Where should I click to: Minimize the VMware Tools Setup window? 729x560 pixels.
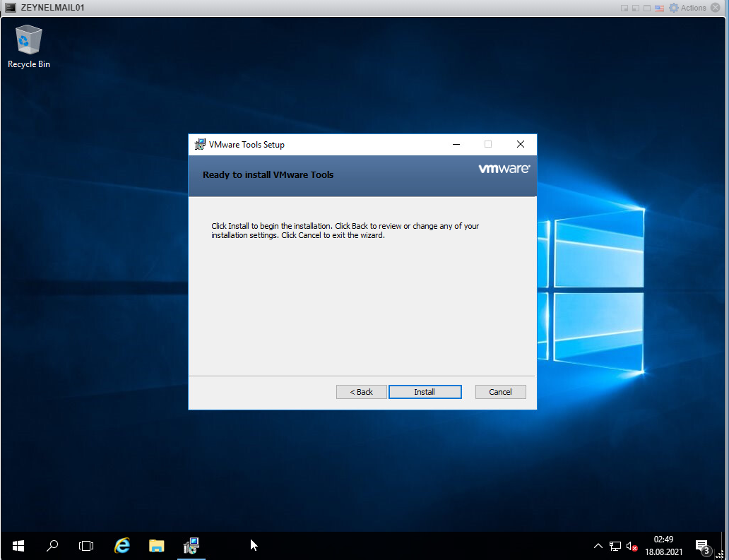coord(456,145)
